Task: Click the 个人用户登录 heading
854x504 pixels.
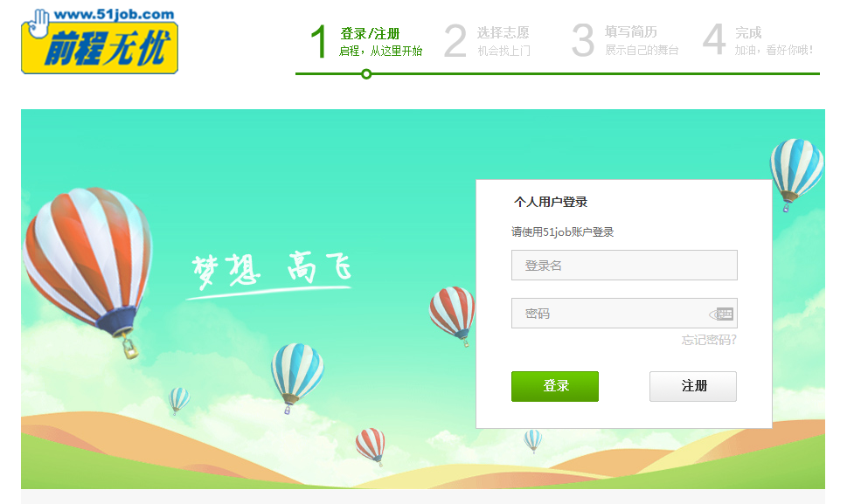Action: click(x=551, y=202)
